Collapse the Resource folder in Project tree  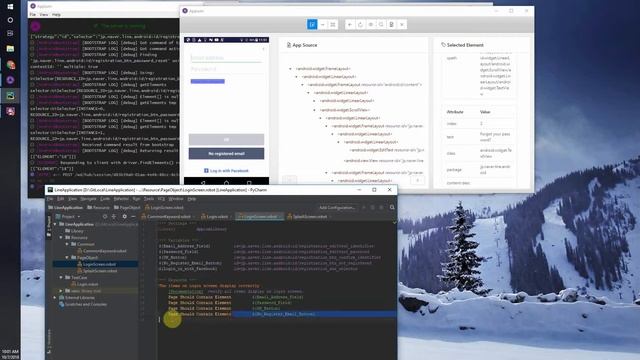click(x=61, y=237)
